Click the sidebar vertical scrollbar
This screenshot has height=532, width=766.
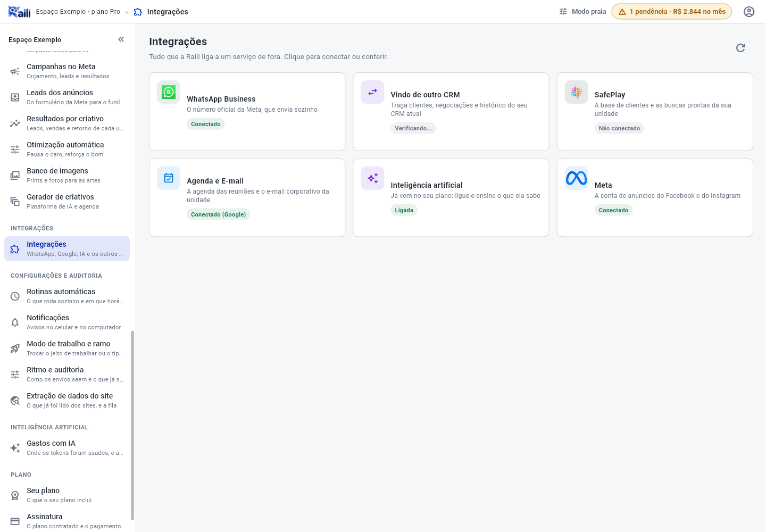[132, 425]
